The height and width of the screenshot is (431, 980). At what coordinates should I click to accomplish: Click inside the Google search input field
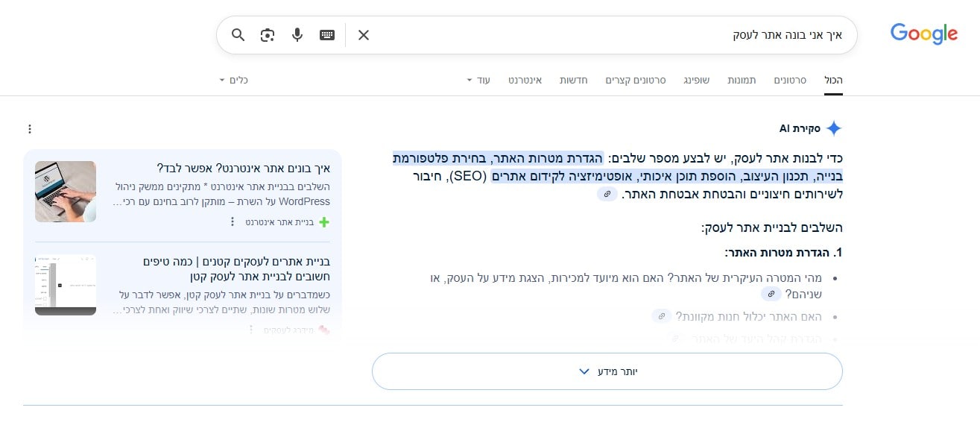click(671, 34)
